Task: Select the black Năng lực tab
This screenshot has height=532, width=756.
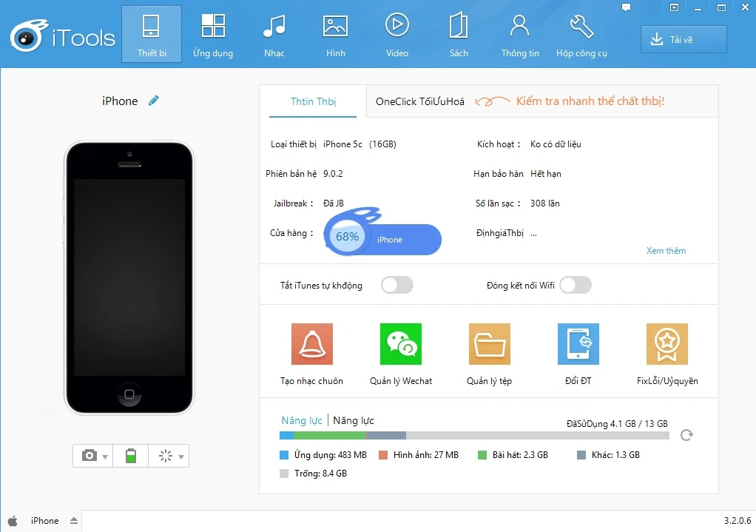Action: click(354, 420)
